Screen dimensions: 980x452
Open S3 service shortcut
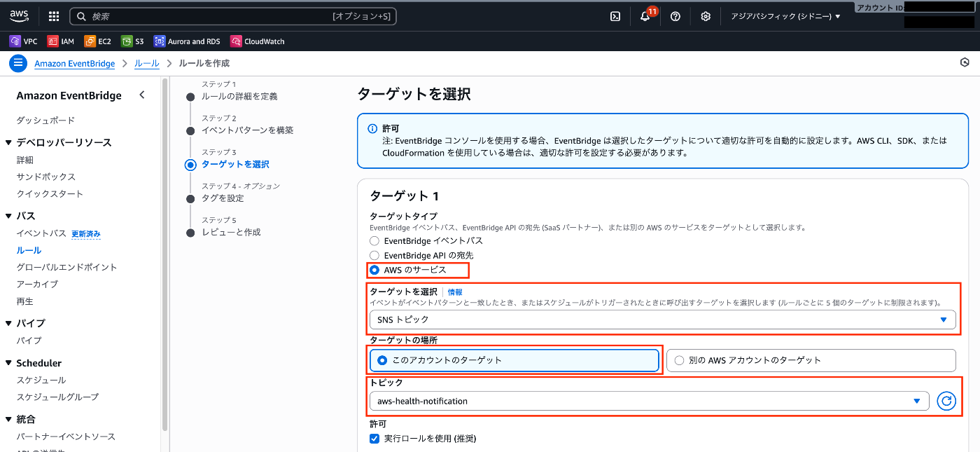click(133, 41)
